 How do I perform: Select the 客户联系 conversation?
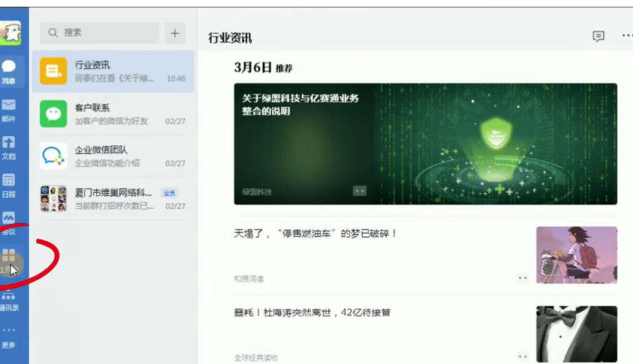(113, 114)
